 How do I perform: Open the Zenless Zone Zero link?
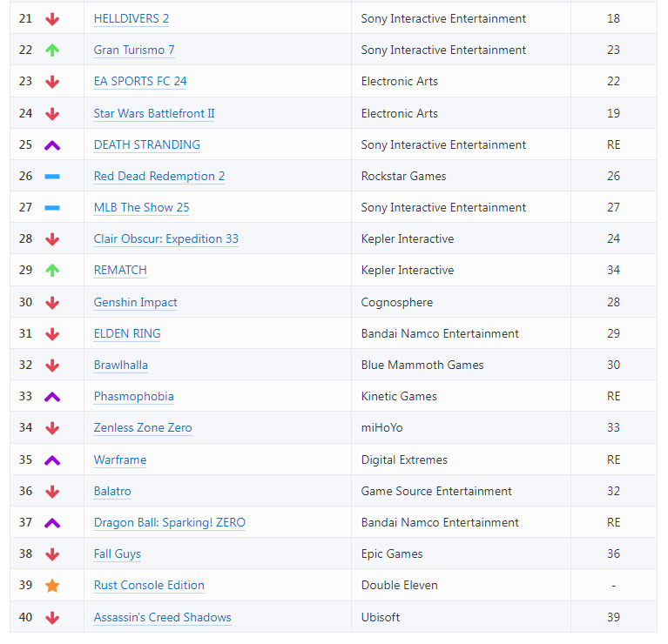click(143, 428)
